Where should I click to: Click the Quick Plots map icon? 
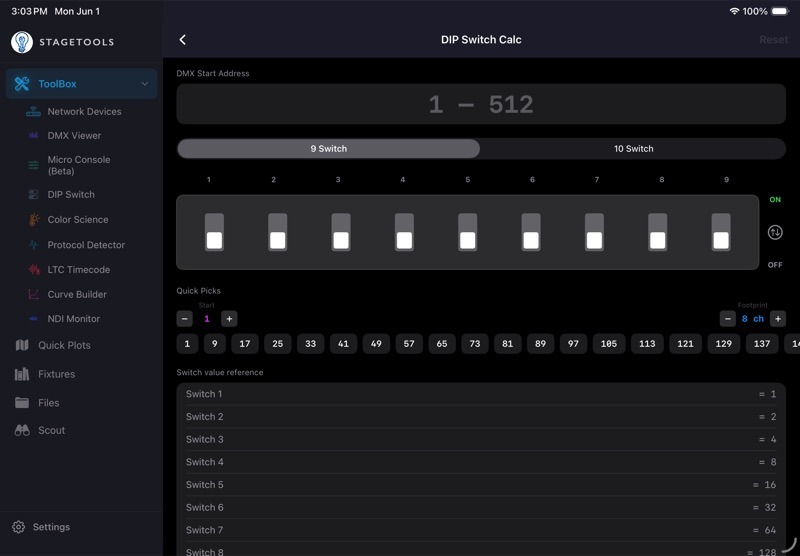pyautogui.click(x=22, y=345)
